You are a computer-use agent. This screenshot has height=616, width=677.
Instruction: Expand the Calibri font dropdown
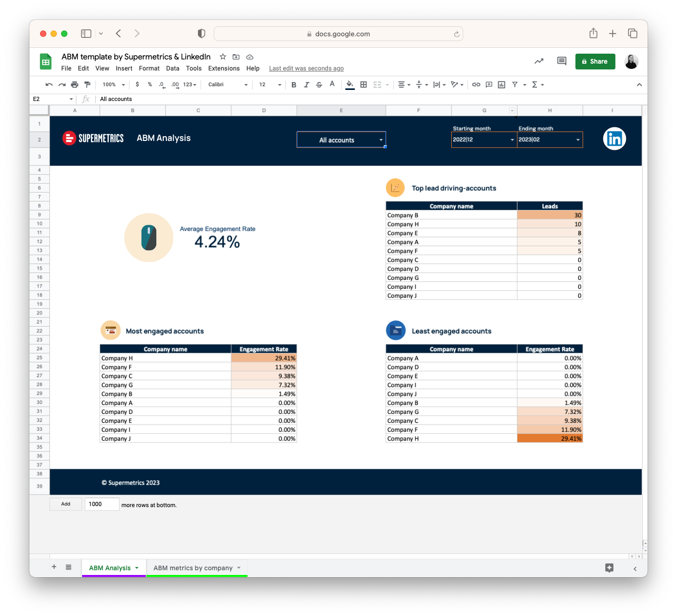(228, 85)
